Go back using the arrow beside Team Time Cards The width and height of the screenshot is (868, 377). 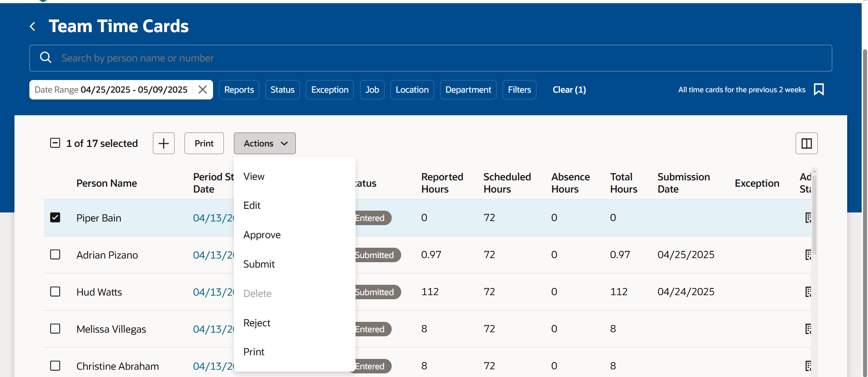pyautogui.click(x=33, y=27)
